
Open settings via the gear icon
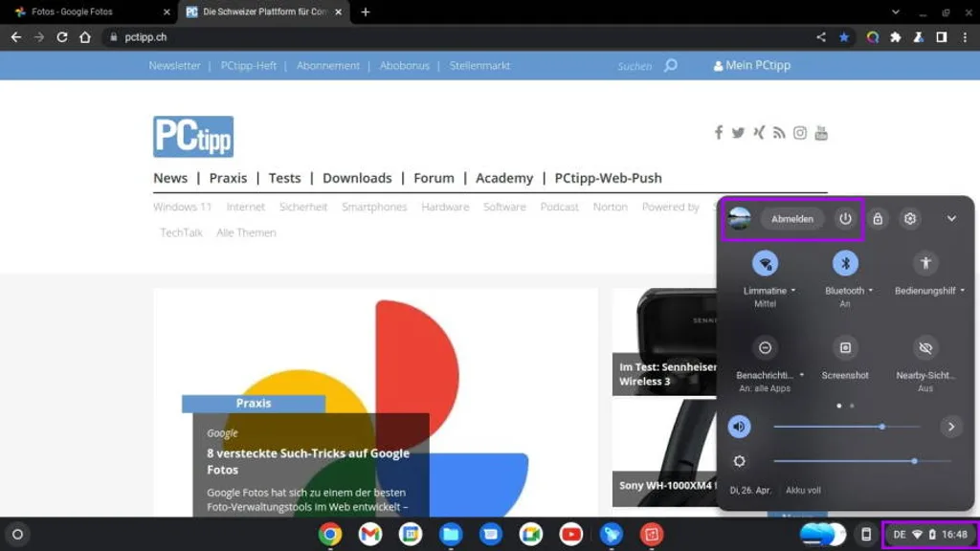point(910,219)
